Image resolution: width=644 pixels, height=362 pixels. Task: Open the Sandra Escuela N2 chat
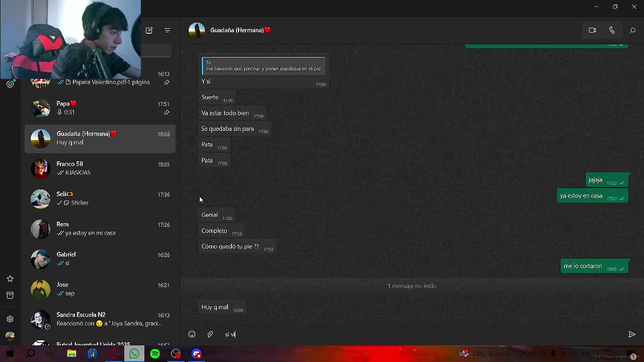click(100, 319)
